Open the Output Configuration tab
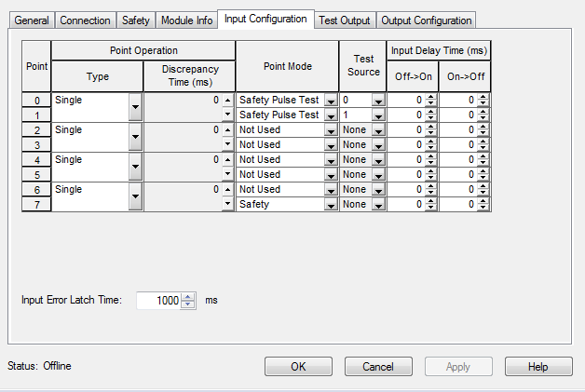This screenshot has height=392, width=585. [427, 20]
